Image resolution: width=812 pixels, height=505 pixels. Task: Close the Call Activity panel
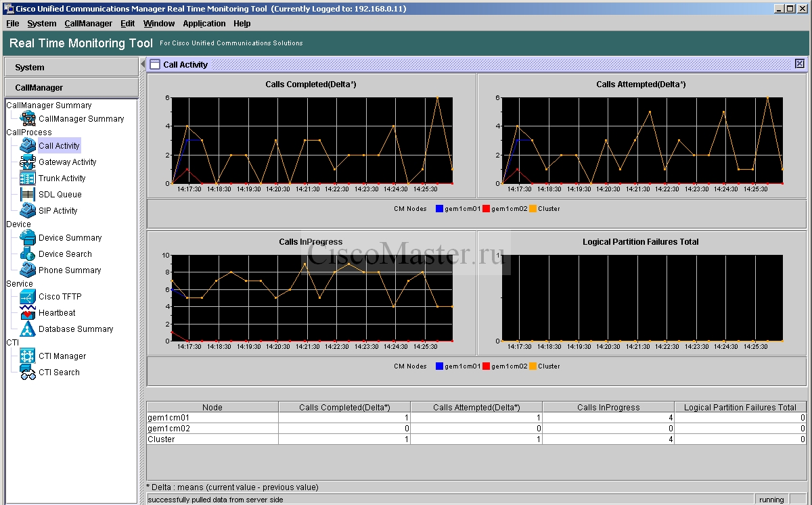[x=800, y=64]
